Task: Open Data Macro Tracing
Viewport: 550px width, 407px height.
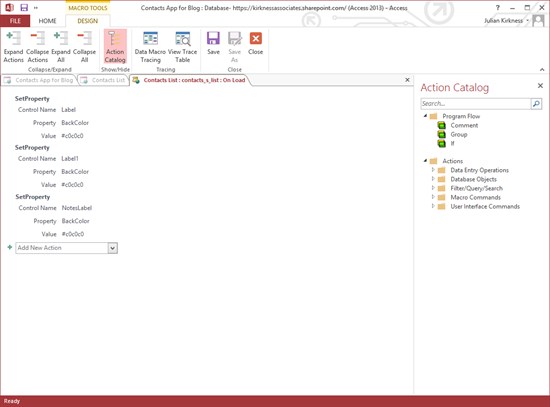Action: pos(150,47)
